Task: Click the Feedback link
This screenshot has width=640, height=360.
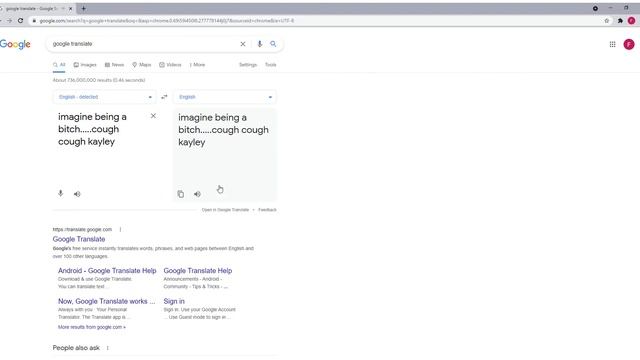Action: pos(267,209)
